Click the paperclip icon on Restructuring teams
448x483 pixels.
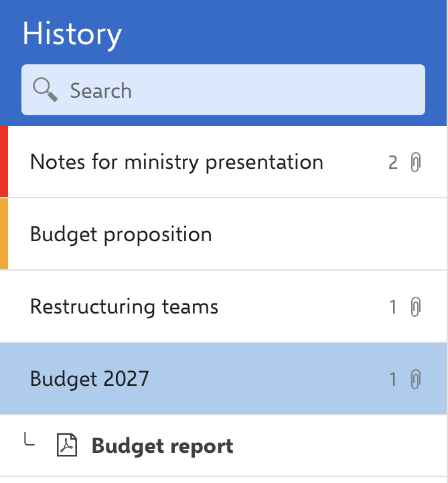[415, 307]
